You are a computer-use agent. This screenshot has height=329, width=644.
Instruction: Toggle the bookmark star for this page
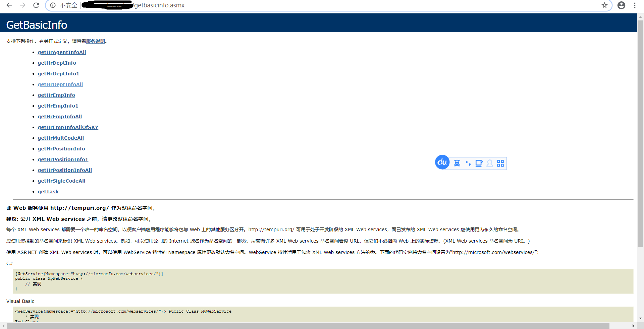[605, 5]
